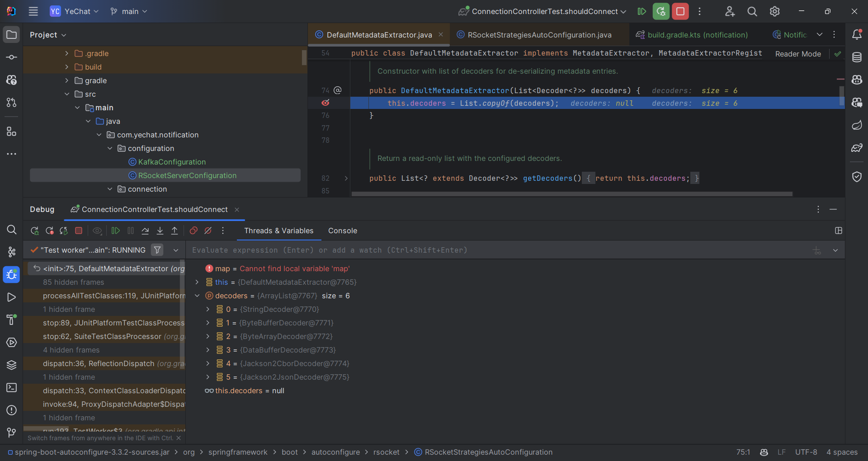This screenshot has height=461, width=868.
Task: Click '85 hidden frames' to reveal frames
Action: coord(73,282)
